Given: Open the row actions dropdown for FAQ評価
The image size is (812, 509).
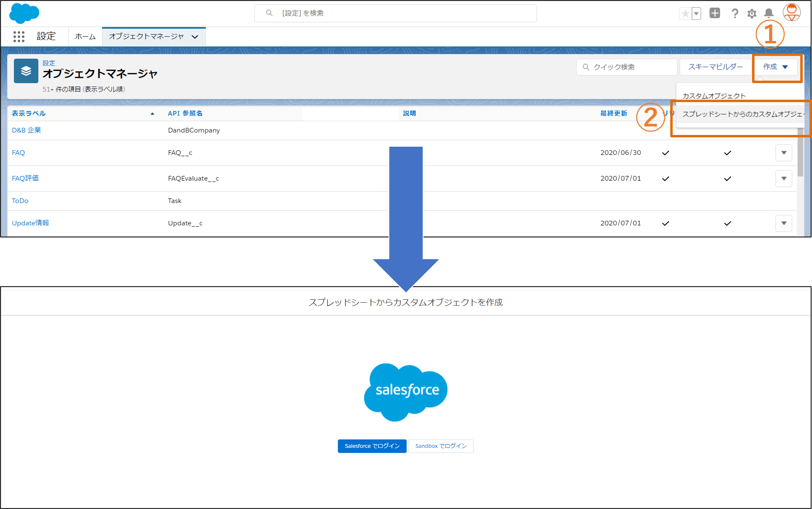Looking at the screenshot, I should point(784,179).
